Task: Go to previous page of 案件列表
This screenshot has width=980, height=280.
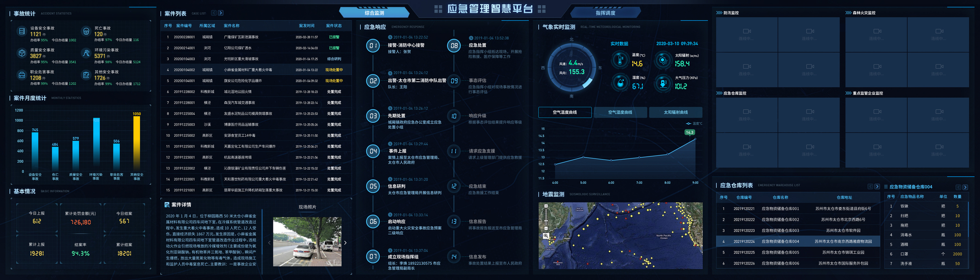Action: pyautogui.click(x=214, y=13)
